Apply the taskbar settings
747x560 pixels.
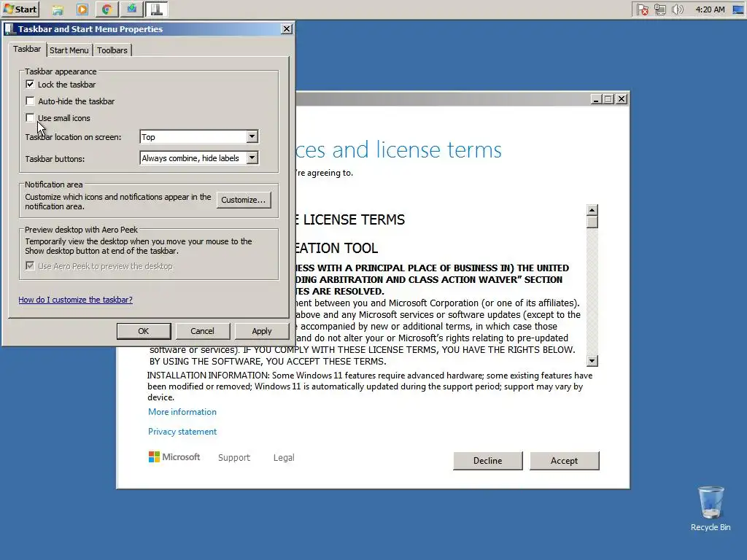click(262, 331)
